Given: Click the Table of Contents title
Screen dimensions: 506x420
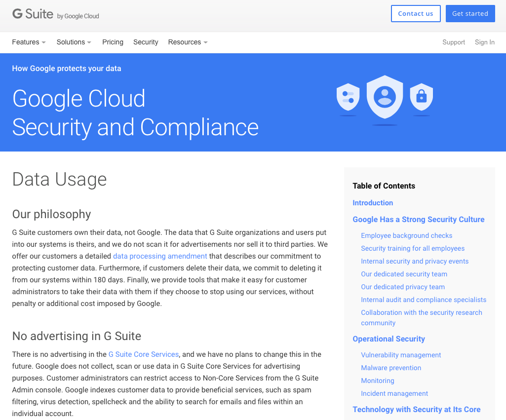Looking at the screenshot, I should 384,186.
